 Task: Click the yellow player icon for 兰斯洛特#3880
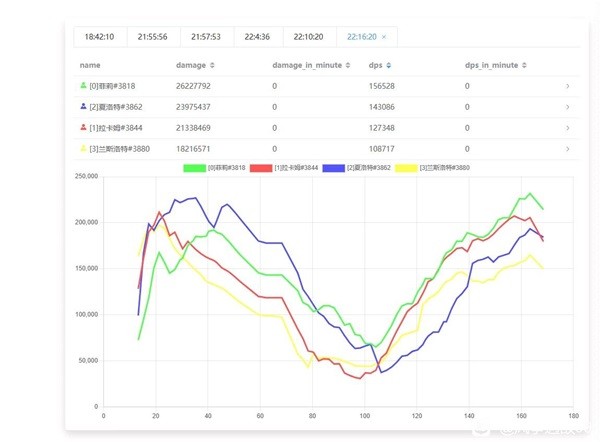coord(84,149)
